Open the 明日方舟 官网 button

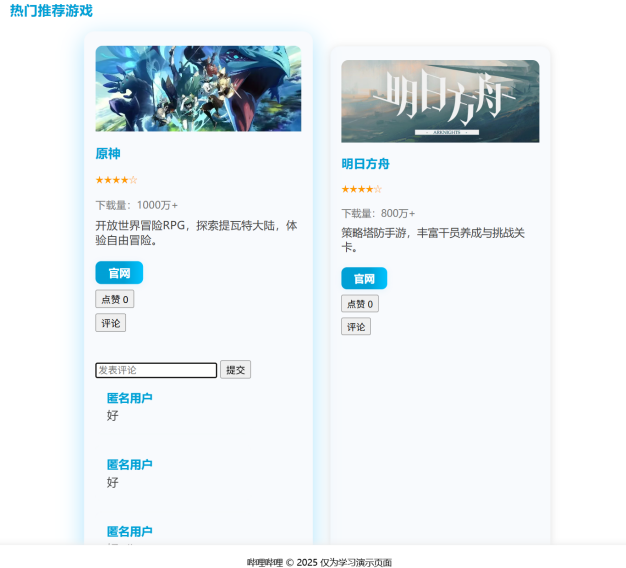(x=364, y=278)
